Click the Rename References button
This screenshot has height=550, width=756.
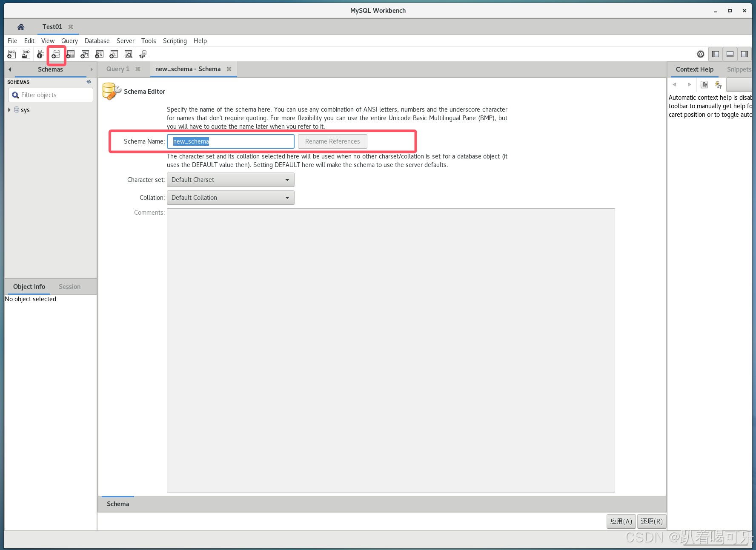(x=332, y=141)
